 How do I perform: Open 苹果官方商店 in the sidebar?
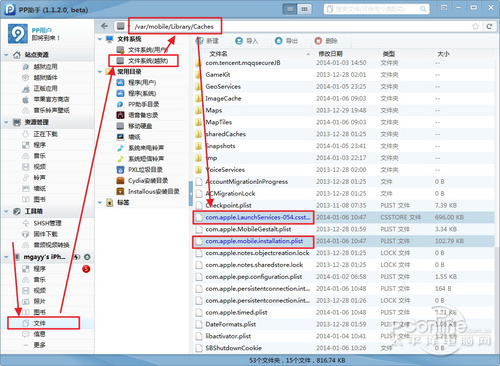coord(51,99)
